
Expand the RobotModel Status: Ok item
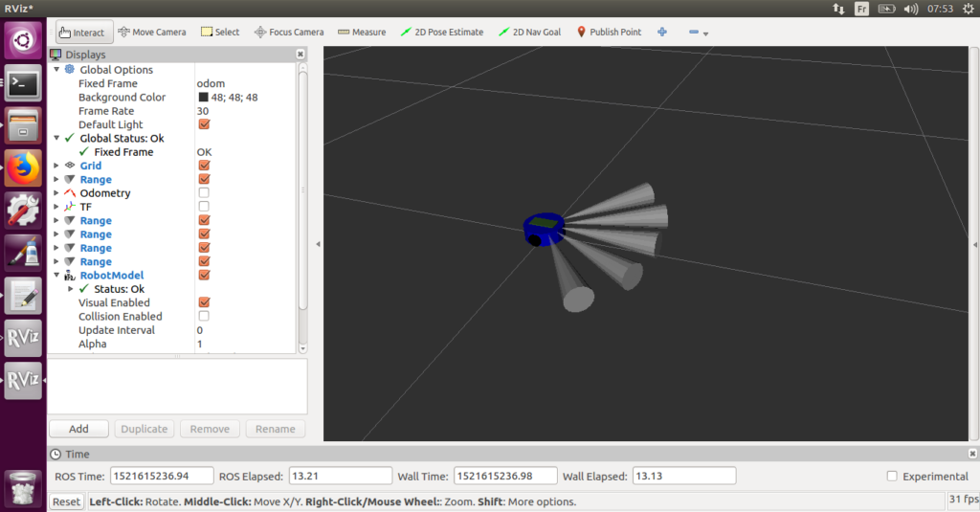click(70, 289)
